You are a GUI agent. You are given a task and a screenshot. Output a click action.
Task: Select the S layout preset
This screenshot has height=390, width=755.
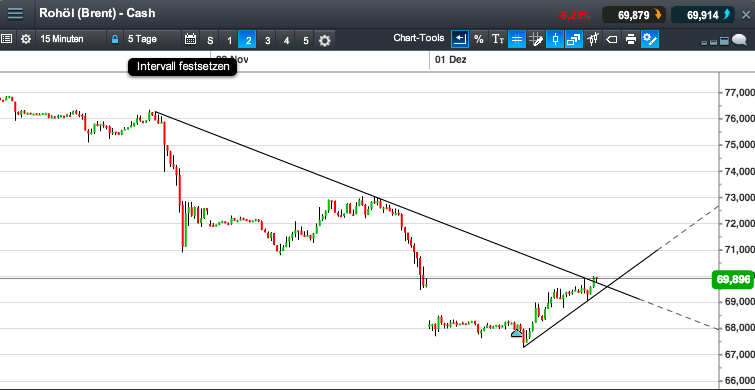click(x=210, y=40)
